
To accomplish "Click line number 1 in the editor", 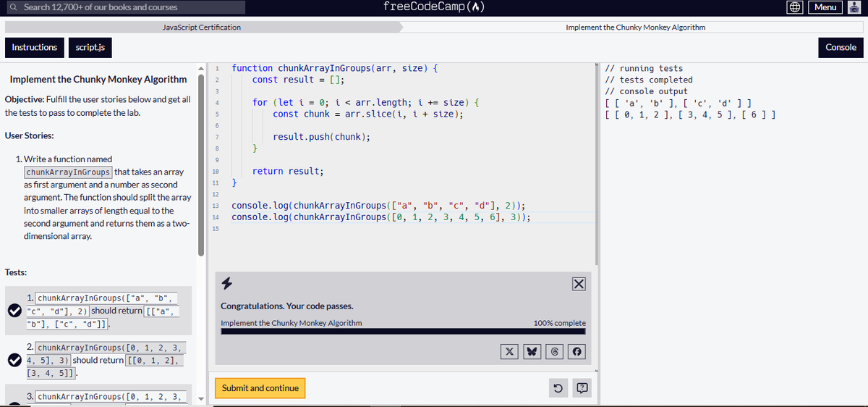I will click(217, 69).
